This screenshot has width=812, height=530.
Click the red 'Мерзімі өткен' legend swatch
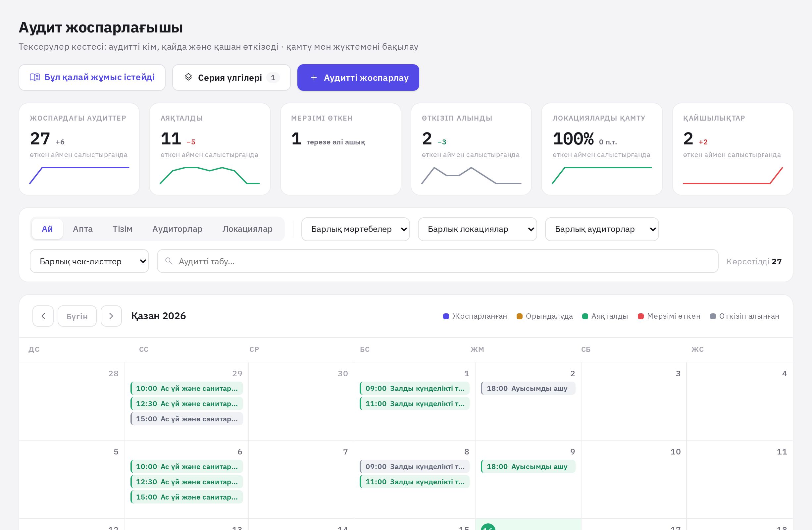(x=641, y=316)
